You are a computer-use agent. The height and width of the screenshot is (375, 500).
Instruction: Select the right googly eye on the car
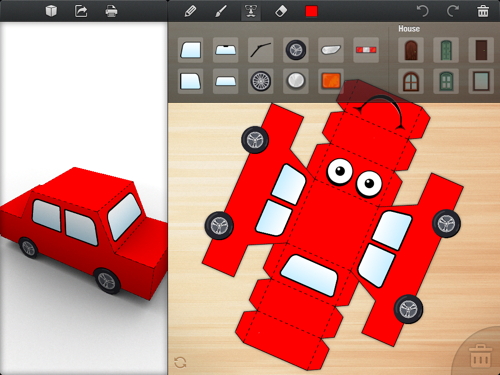369,184
